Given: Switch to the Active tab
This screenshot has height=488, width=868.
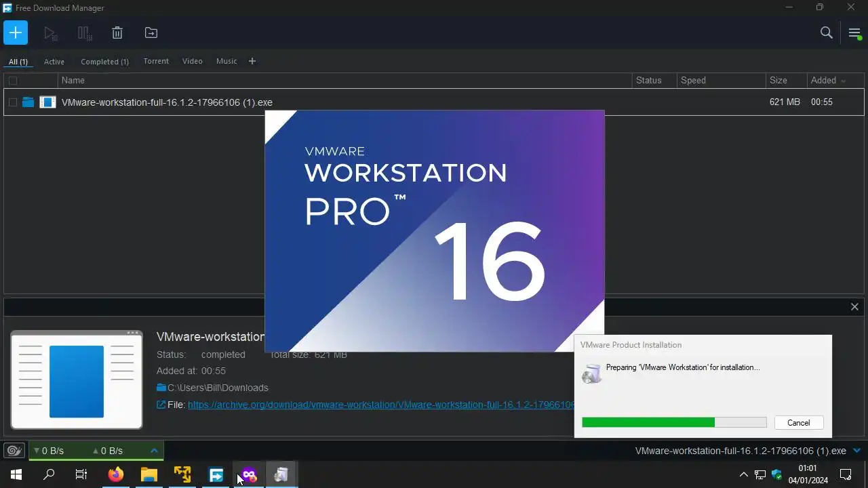Looking at the screenshot, I should 54,62.
